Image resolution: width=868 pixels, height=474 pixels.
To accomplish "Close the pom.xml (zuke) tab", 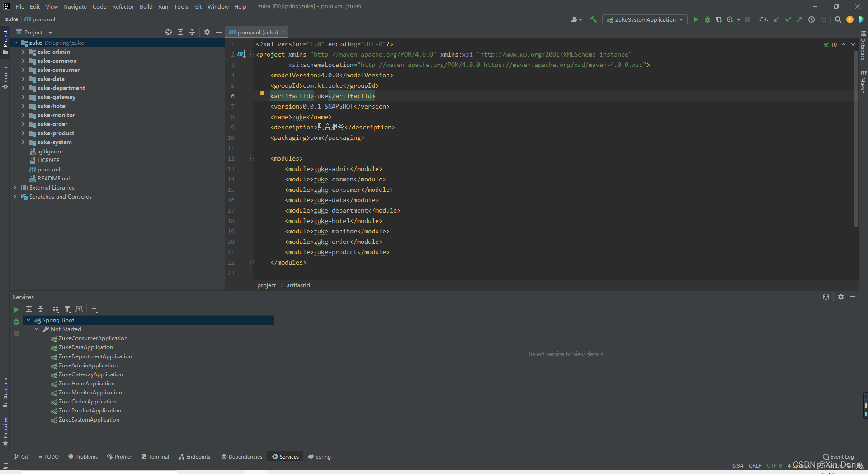I will (283, 32).
